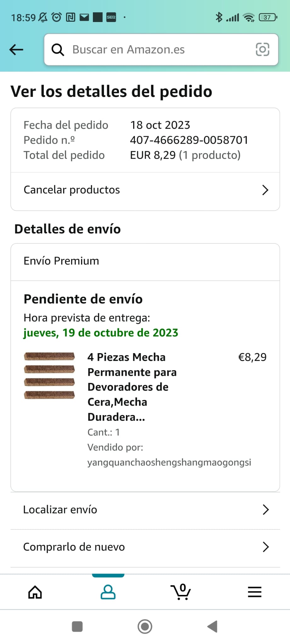Image resolution: width=290 pixels, height=644 pixels.
Task: Tap Localizar envío option
Action: pos(60,510)
